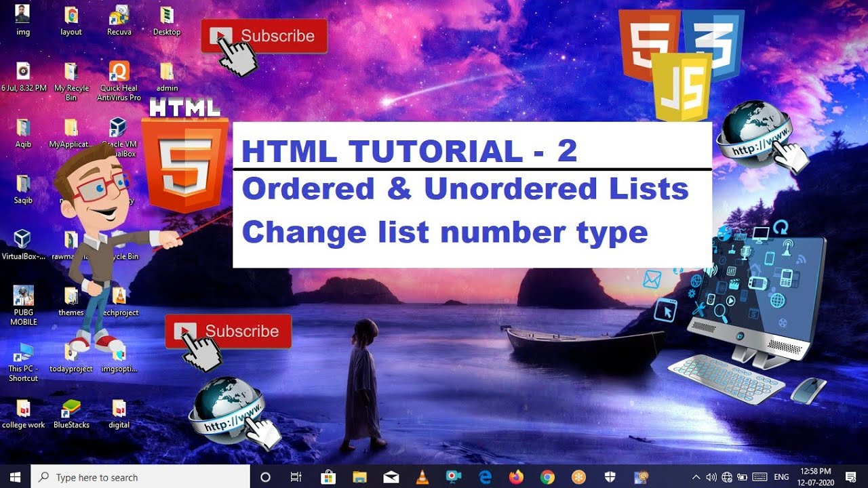This screenshot has height=488, width=868.
Task: Open the Windows Start menu
Action: [15, 477]
